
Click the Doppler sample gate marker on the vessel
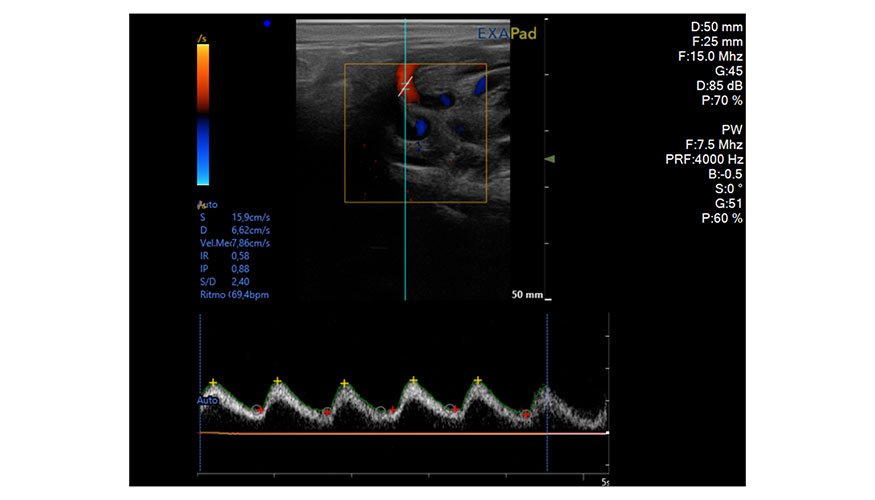tap(406, 87)
